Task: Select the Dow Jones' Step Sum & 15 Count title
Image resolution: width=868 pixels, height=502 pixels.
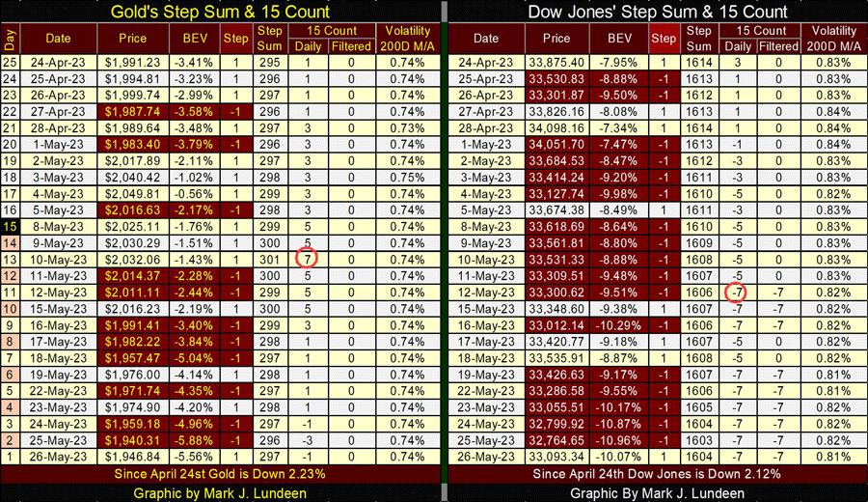Action: [658, 12]
